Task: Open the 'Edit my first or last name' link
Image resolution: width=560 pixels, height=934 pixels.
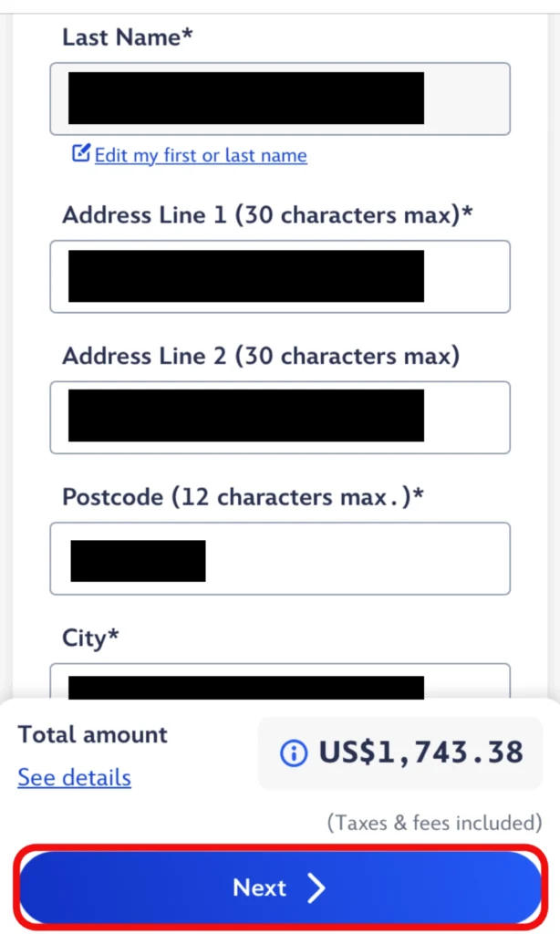Action: click(x=201, y=156)
